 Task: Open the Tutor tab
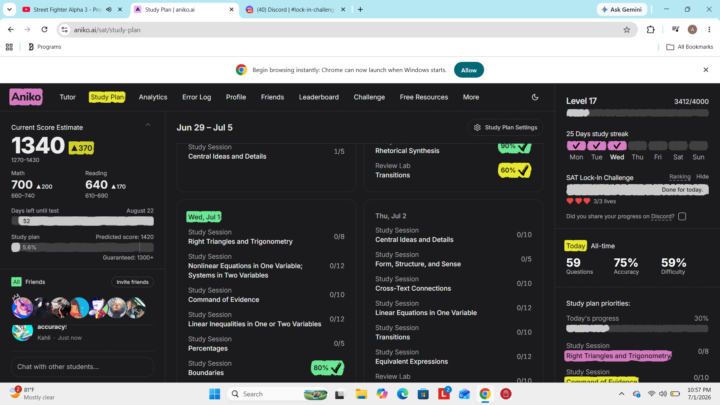coord(68,97)
